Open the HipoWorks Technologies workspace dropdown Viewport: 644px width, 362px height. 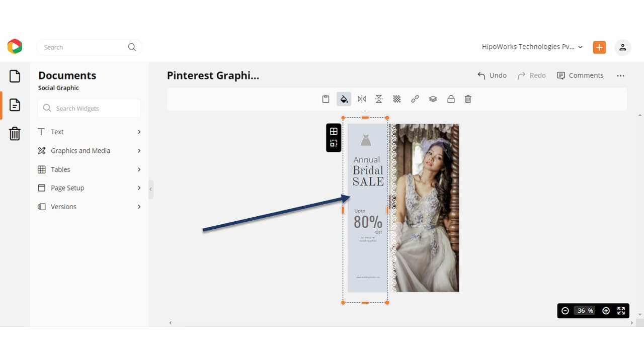tap(531, 46)
